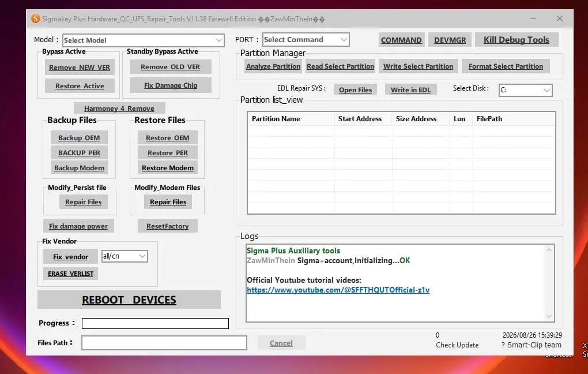Click Repair Files under Modify_Modem Files
Screen dimensions: 588x374
[x=168, y=202]
